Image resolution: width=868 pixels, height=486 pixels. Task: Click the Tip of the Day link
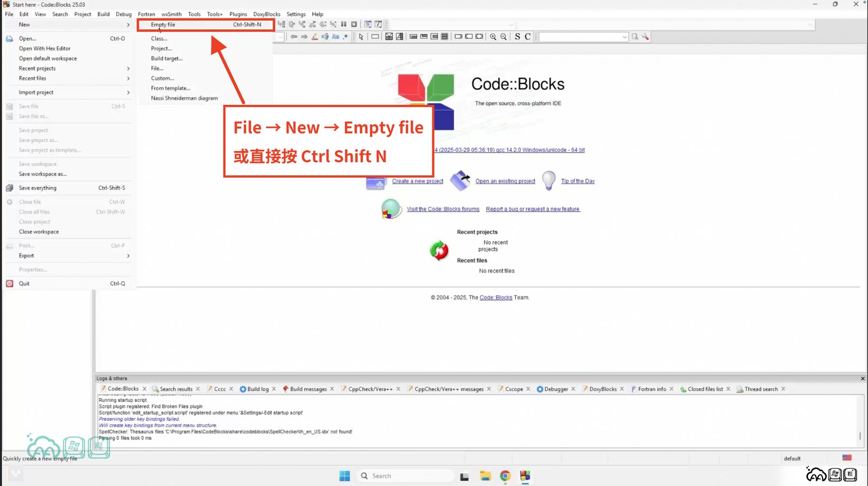tap(578, 181)
